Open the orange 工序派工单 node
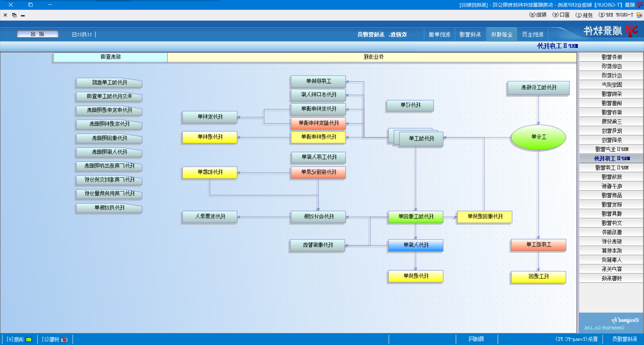Image resolution: width=644 pixels, height=345 pixels. [x=538, y=245]
